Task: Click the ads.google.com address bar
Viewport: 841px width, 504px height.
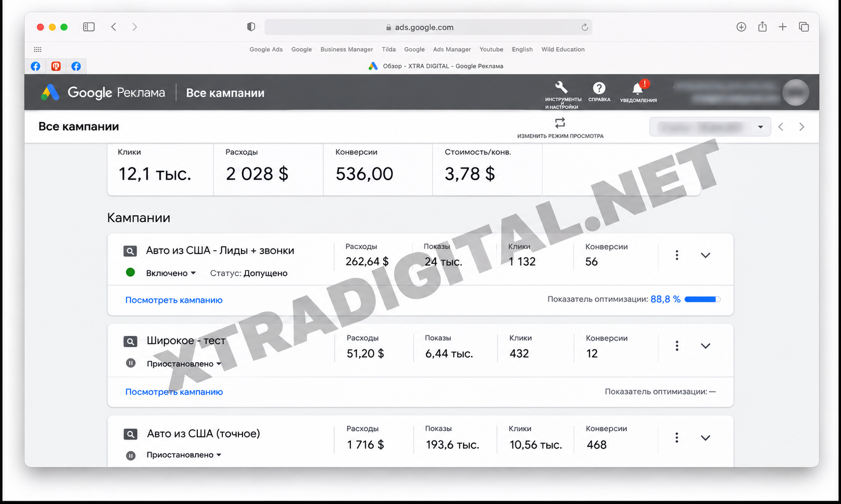Action: [x=428, y=27]
